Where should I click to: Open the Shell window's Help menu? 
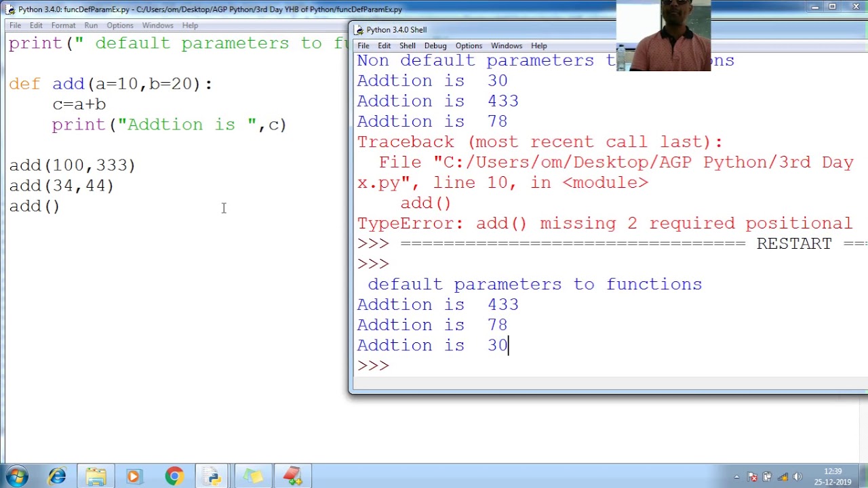[539, 45]
